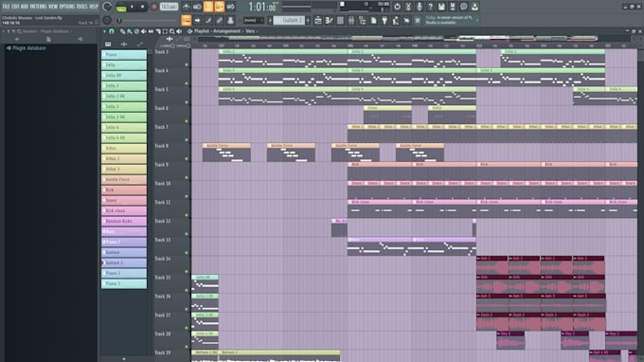Image resolution: width=644 pixels, height=362 pixels.
Task: Click the Arrangement breadcrumb in playlist title
Action: click(x=226, y=31)
